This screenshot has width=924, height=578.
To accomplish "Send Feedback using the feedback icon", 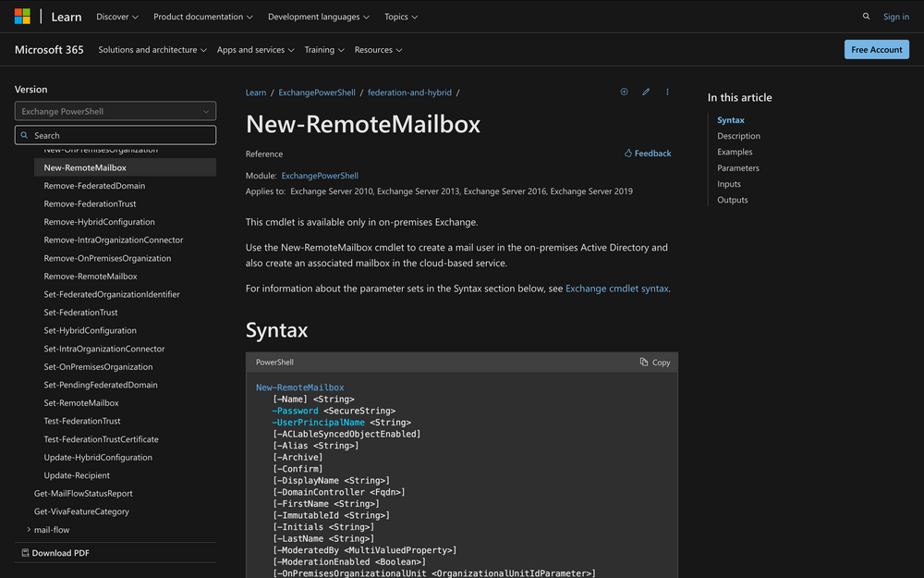I will [x=647, y=153].
